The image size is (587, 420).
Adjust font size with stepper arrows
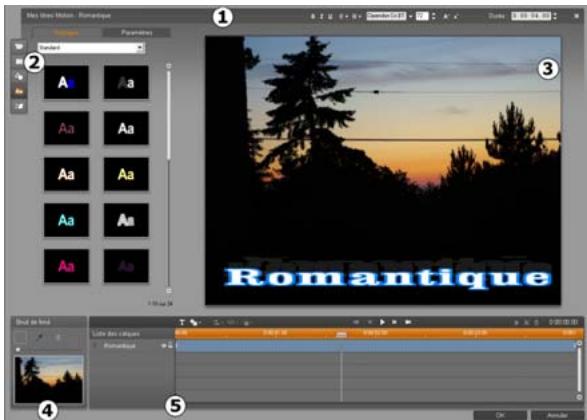(434, 16)
